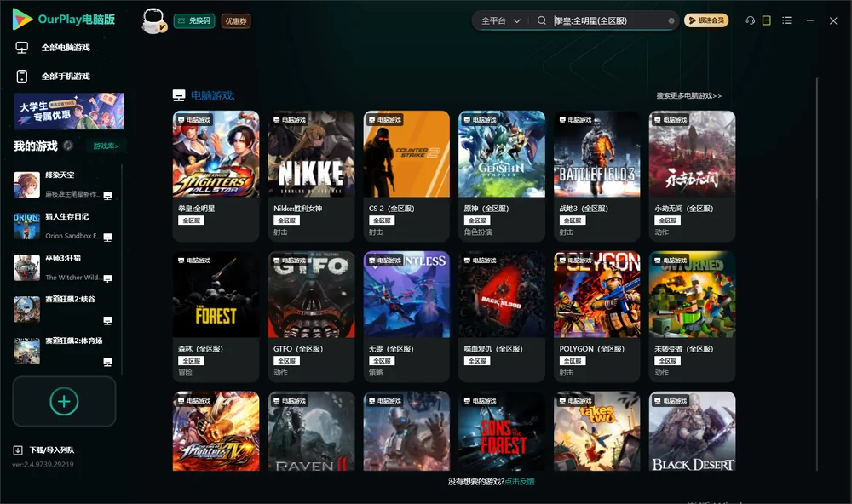Click the 极速会员 membership button
The height and width of the screenshot is (504, 852).
[706, 20]
